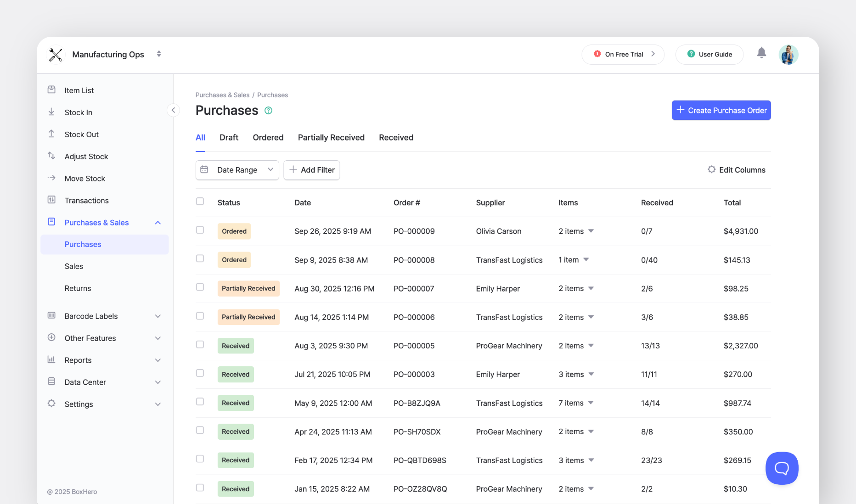
Task: Open the Transactions sidebar icon
Action: (52, 200)
